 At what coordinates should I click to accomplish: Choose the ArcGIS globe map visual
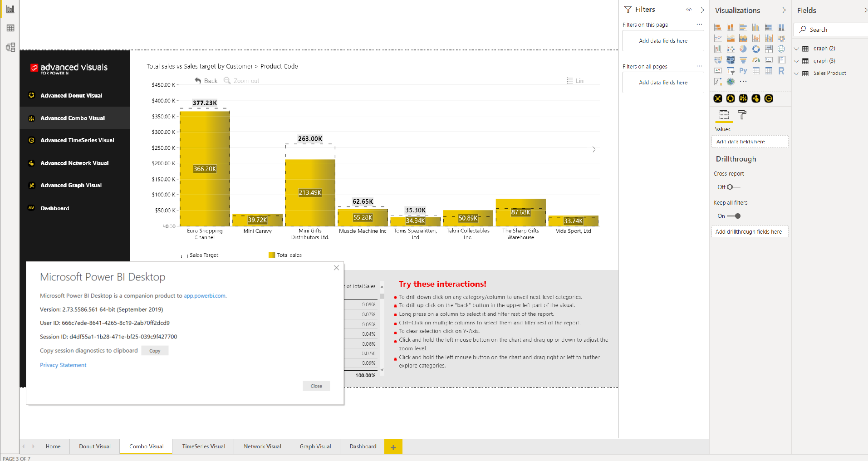tap(731, 82)
